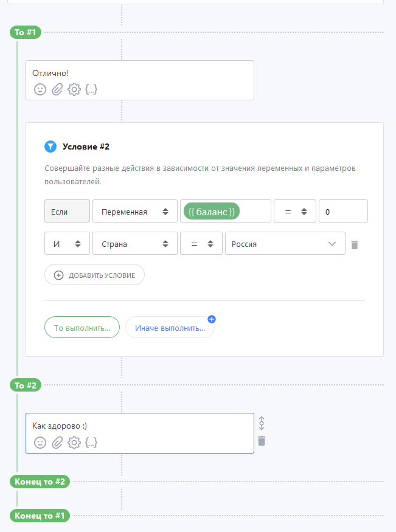Insert variable into Как здорово message
396x532 pixels.
91,443
